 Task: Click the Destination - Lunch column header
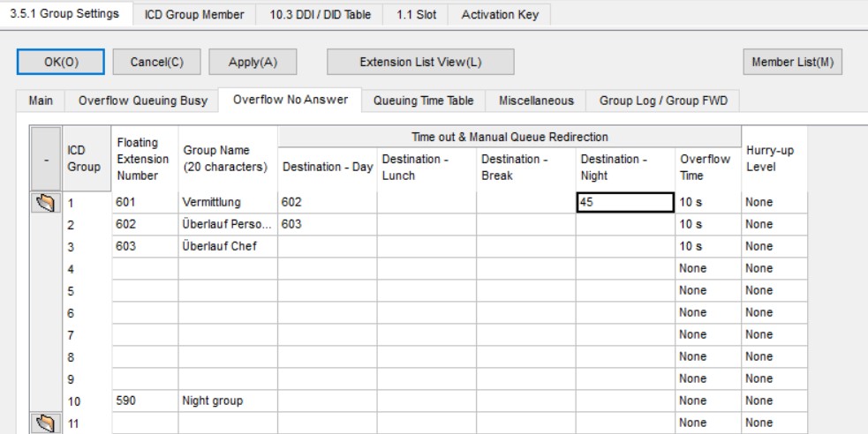(x=426, y=168)
